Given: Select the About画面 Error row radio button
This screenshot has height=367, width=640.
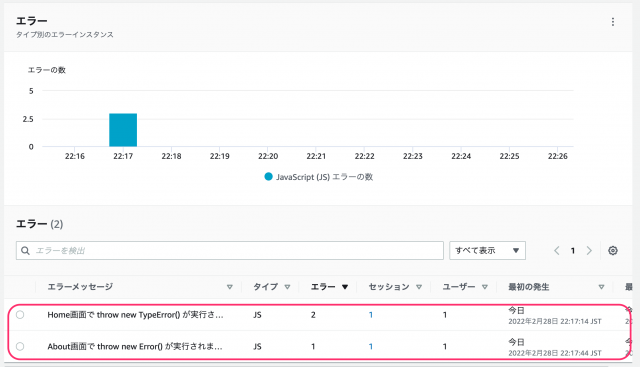Looking at the screenshot, I should (x=20, y=347).
